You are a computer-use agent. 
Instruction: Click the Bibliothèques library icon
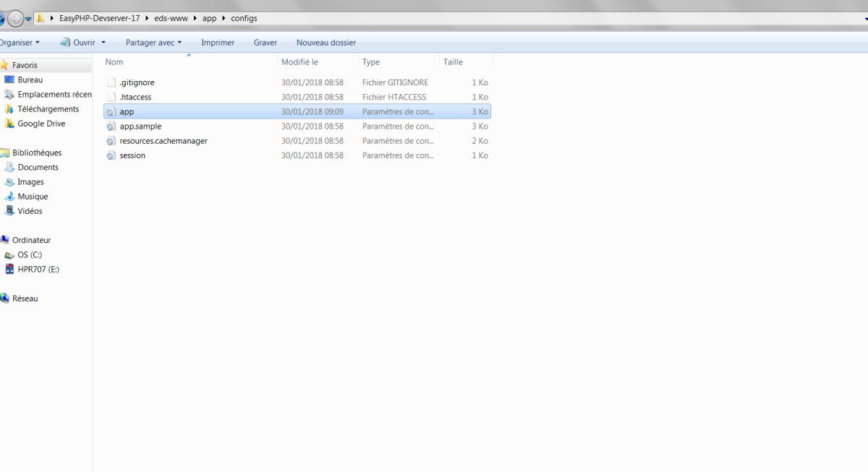(4, 153)
